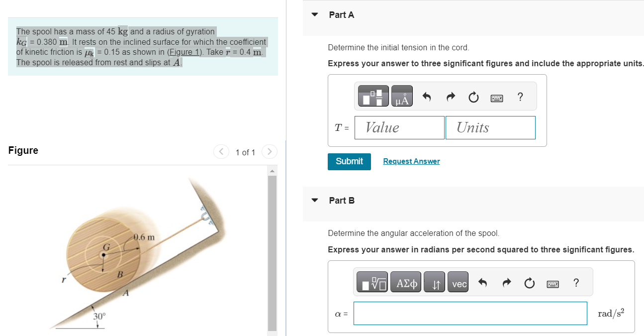The width and height of the screenshot is (644, 336).
Task: Collapse the Part A section
Action: pyautogui.click(x=314, y=14)
